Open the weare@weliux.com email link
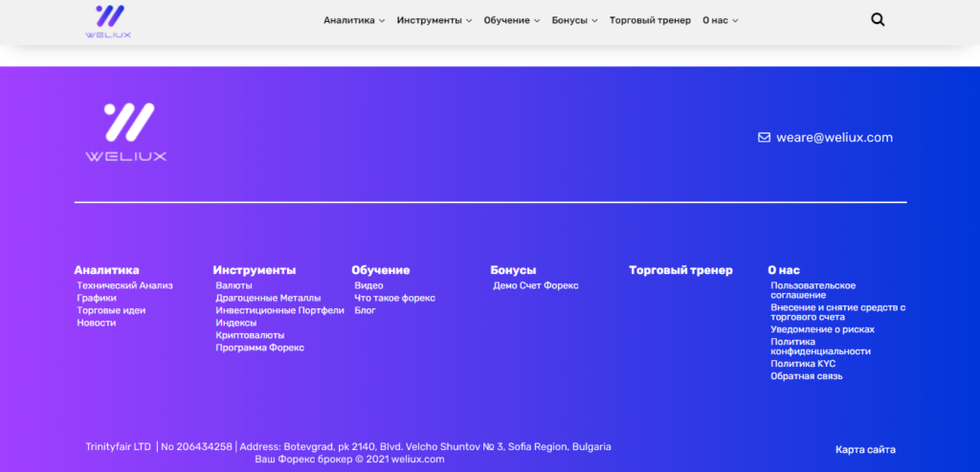This screenshot has width=980, height=472. tap(835, 137)
